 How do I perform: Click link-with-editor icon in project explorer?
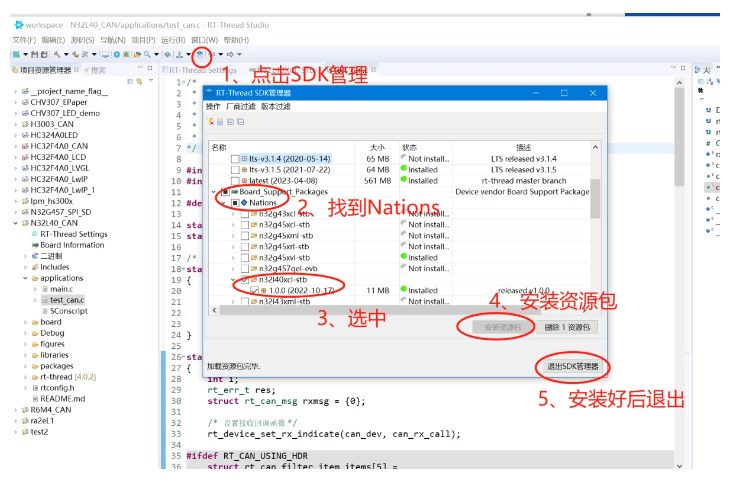coord(139,81)
